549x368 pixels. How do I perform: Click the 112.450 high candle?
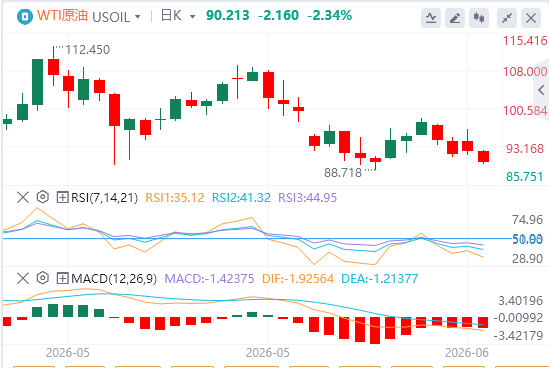click(54, 67)
